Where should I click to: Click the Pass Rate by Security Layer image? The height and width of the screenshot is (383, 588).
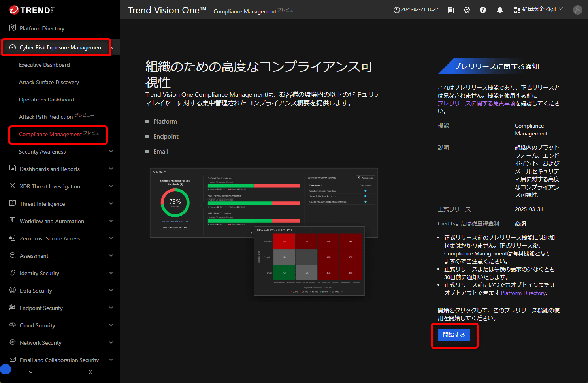coord(309,261)
